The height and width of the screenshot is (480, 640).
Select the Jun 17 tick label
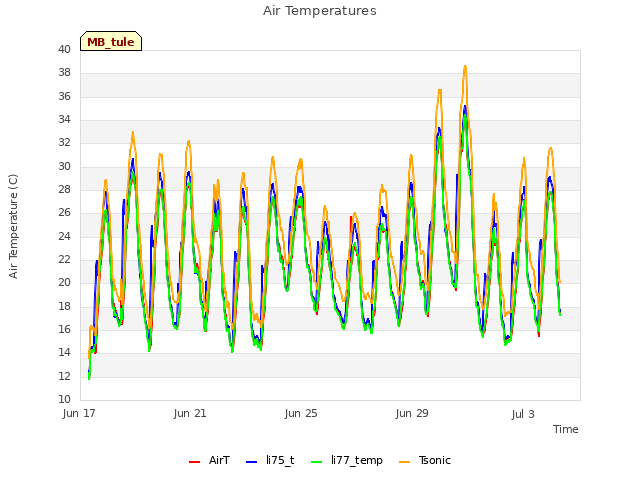coord(79,413)
